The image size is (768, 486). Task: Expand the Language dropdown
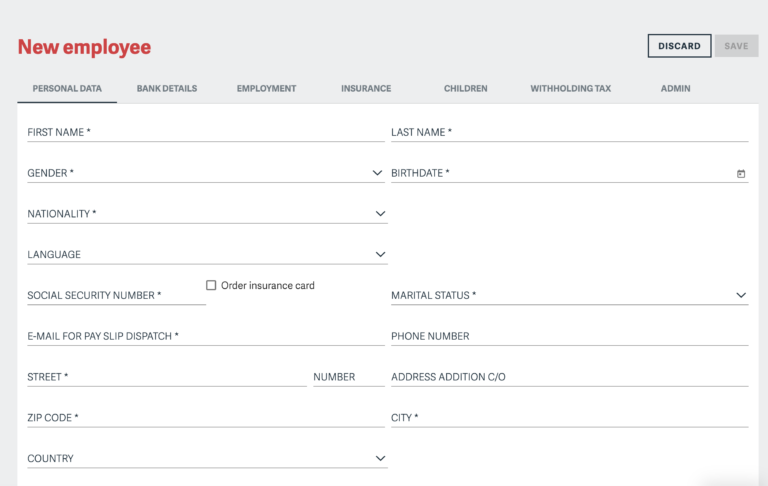pyautogui.click(x=380, y=255)
